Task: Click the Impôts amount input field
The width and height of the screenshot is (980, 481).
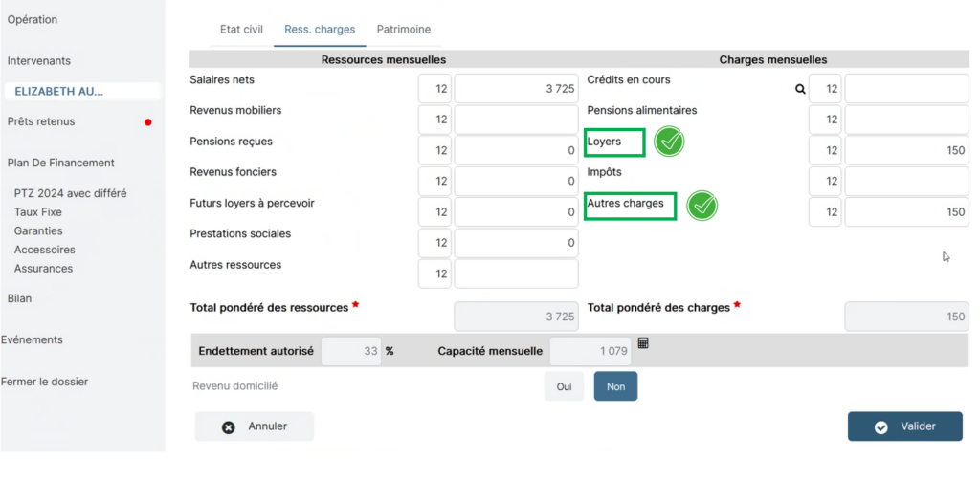Action: [906, 181]
